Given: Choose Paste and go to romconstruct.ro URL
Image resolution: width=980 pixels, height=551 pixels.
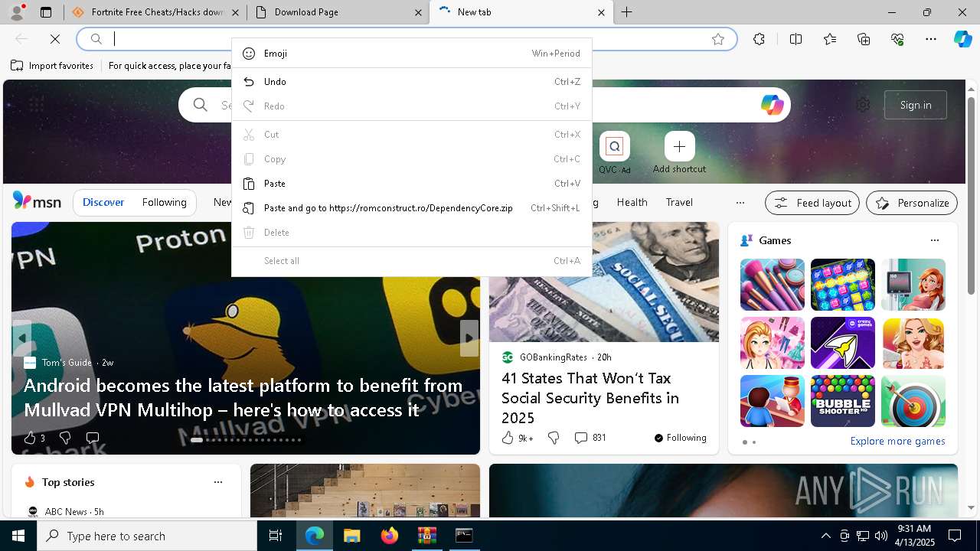Looking at the screenshot, I should pos(411,208).
